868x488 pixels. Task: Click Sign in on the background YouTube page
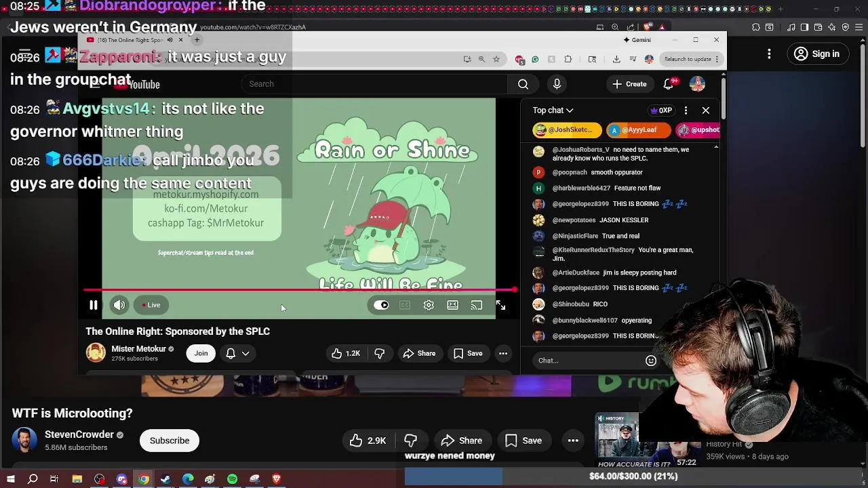[x=816, y=54]
